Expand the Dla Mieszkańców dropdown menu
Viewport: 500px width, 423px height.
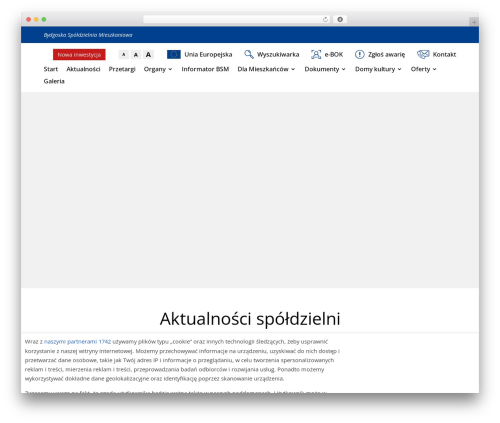(x=266, y=69)
